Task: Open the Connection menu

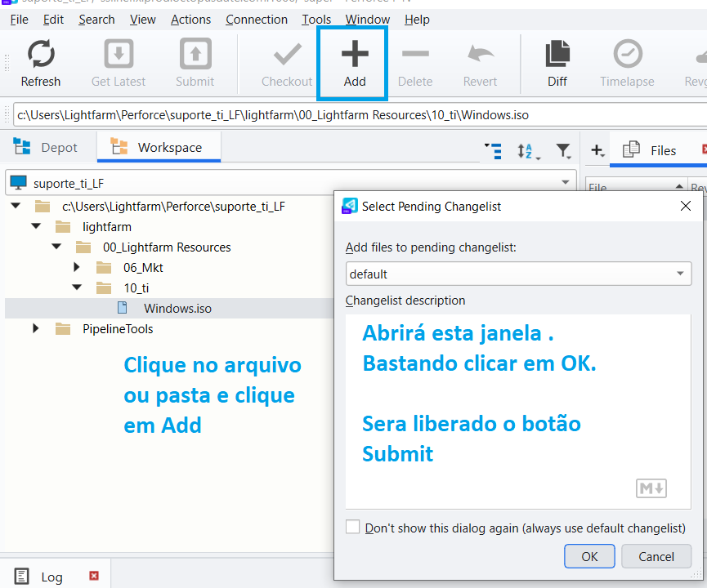Action: click(x=257, y=20)
